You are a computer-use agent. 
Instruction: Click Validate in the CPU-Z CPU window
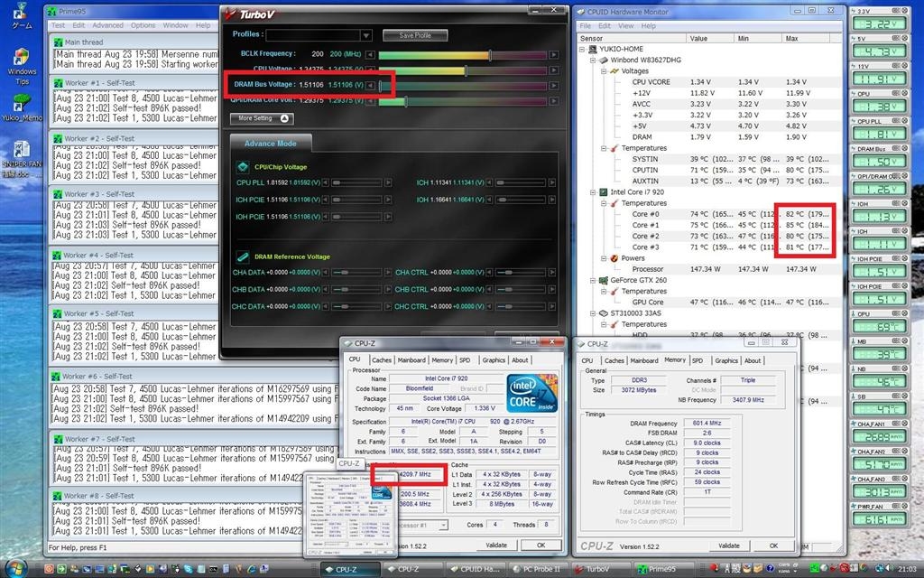pyautogui.click(x=496, y=545)
